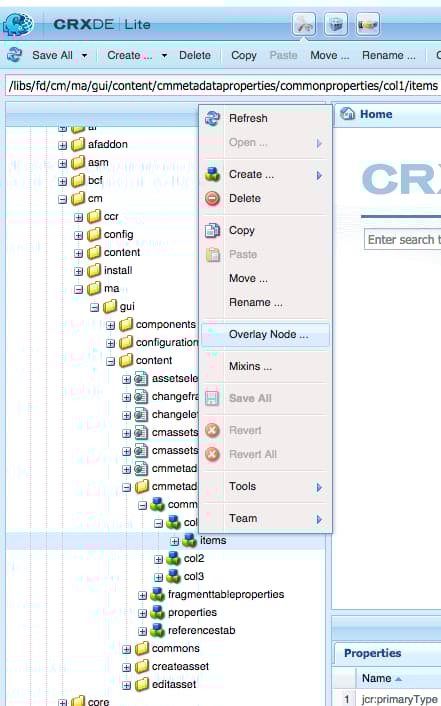Select the col2 node icon
441x706 pixels.
click(x=173, y=558)
